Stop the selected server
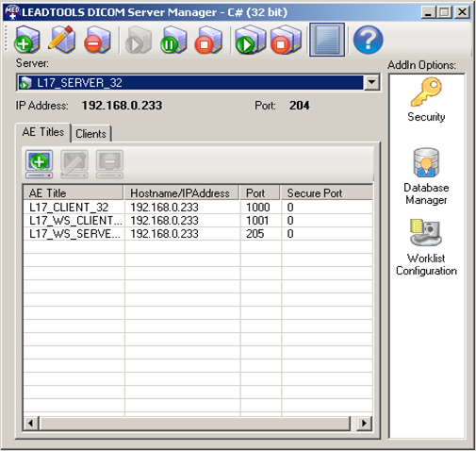This screenshot has width=476, height=451. tap(208, 40)
